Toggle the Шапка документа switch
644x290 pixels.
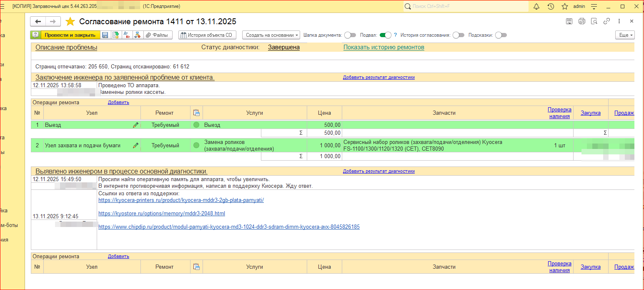click(x=350, y=35)
